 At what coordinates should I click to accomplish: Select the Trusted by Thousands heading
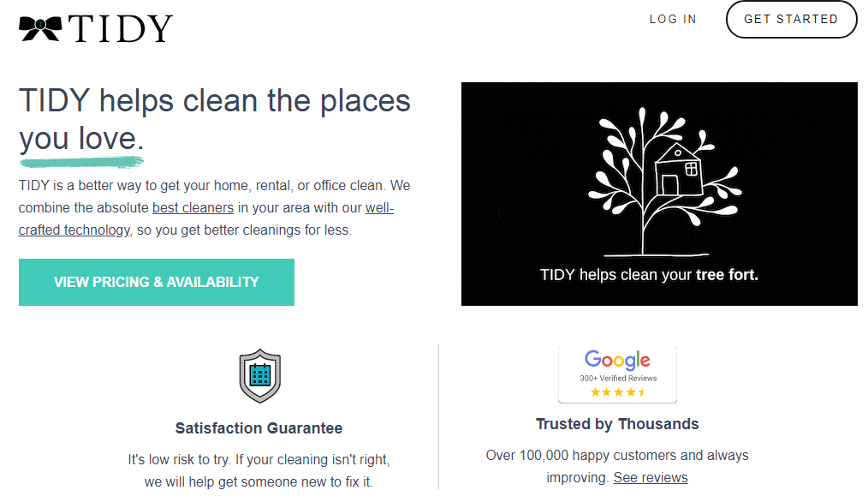[617, 424]
